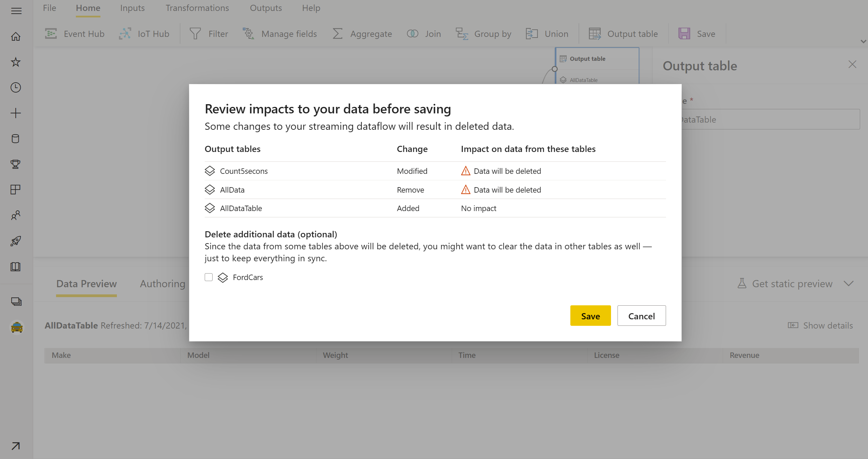The width and height of the screenshot is (868, 459).
Task: Open the Favorites star in sidebar
Action: click(x=16, y=62)
